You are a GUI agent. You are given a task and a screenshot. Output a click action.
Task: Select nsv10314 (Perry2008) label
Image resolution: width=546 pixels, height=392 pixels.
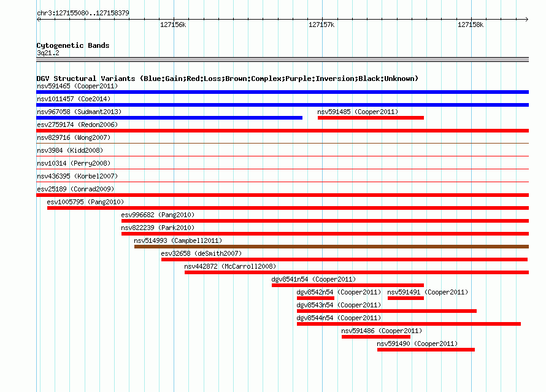coord(74,163)
